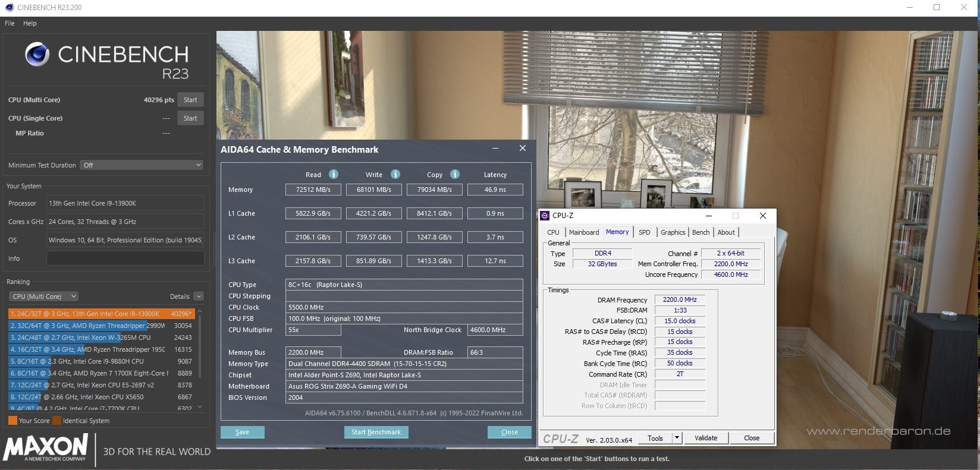Click the Memory Copy value 79034 MB/s
The image size is (980, 470).
(x=435, y=190)
